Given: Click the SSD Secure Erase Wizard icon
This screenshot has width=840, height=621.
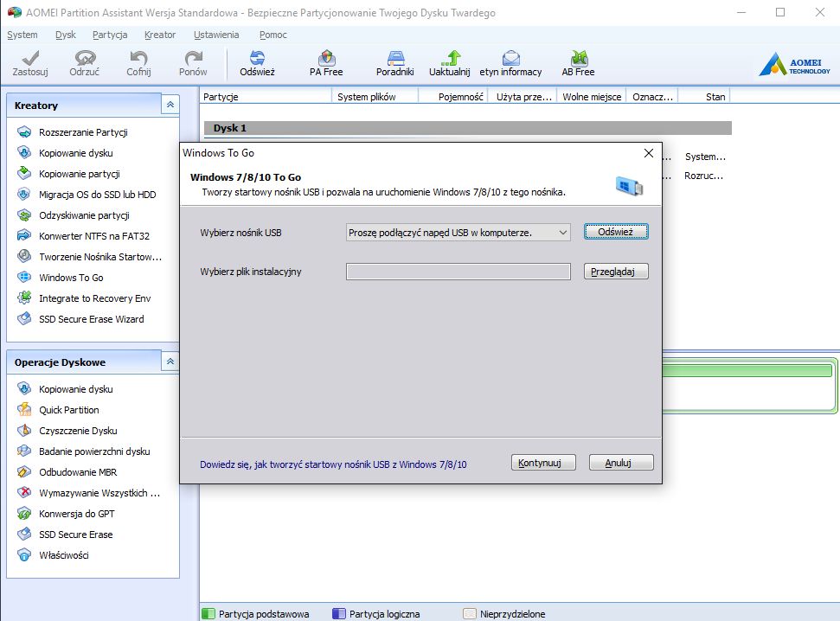Looking at the screenshot, I should 24,319.
